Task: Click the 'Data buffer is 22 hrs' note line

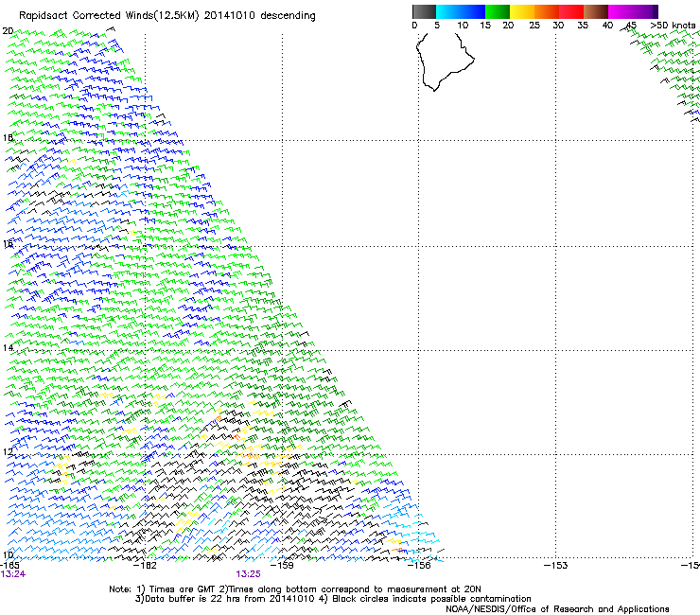Action: pyautogui.click(x=333, y=599)
